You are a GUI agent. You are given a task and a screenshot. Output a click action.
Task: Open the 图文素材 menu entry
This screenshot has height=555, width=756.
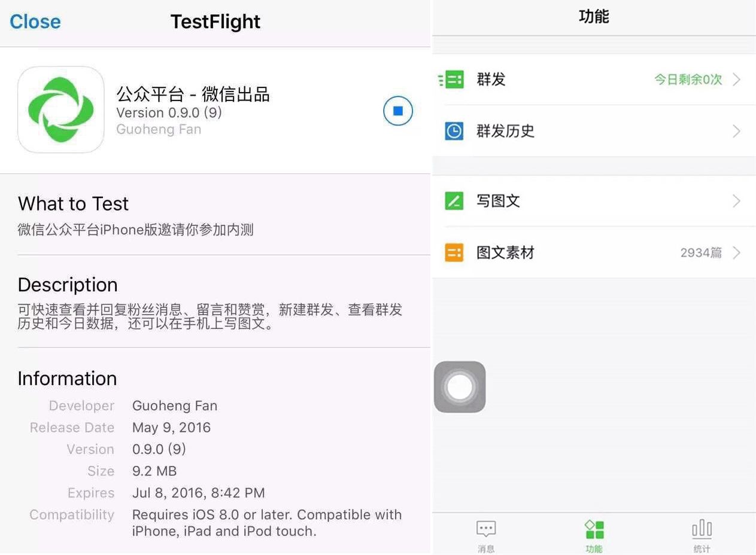(505, 252)
